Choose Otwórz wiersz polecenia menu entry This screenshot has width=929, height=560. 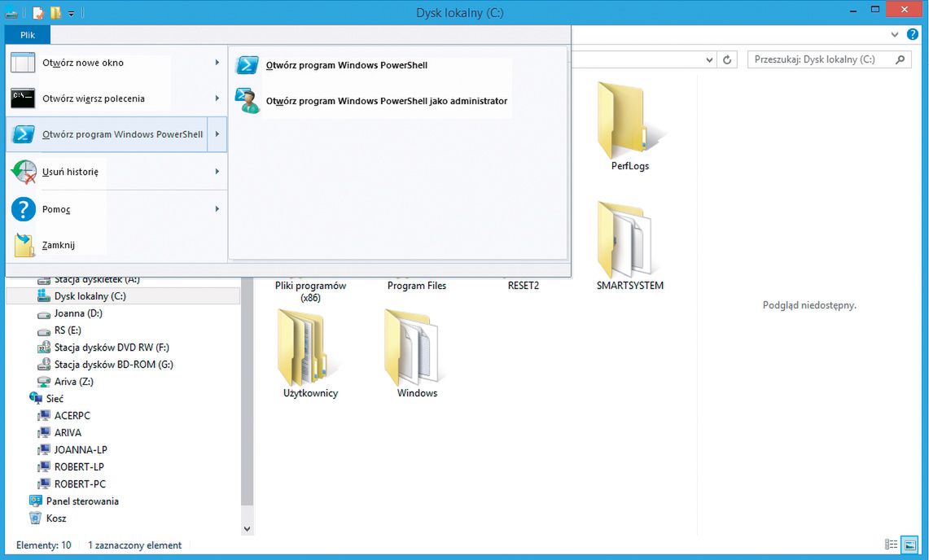pyautogui.click(x=116, y=98)
